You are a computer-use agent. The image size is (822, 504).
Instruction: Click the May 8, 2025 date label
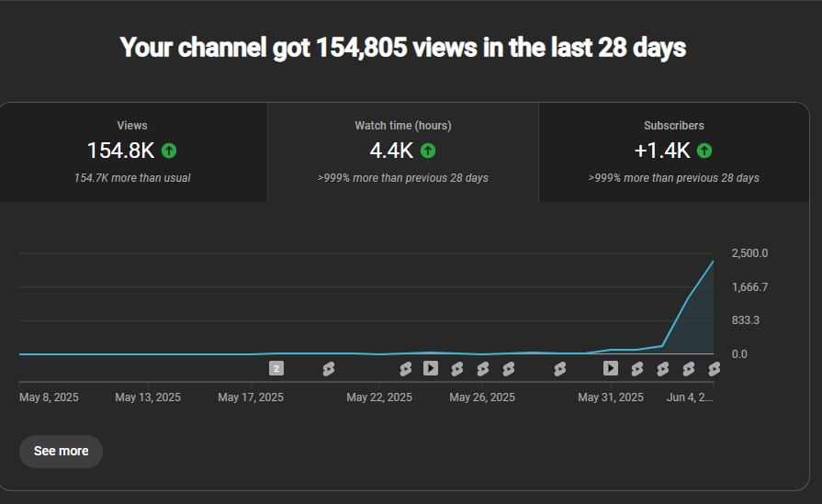click(x=49, y=398)
